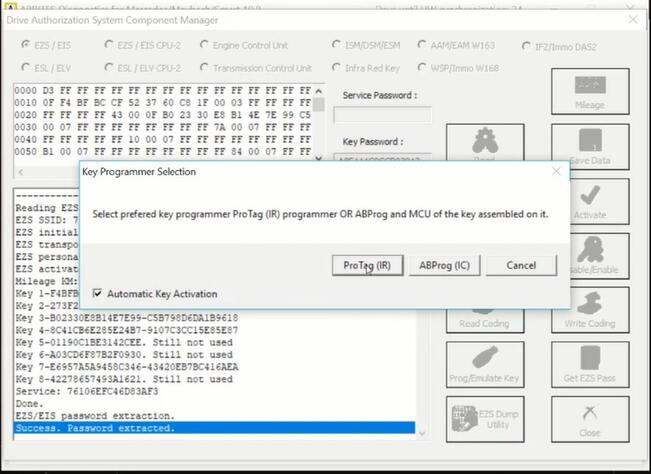The image size is (651, 474).
Task: Choose the ABProg (IC) programmer button
Action: point(444,265)
